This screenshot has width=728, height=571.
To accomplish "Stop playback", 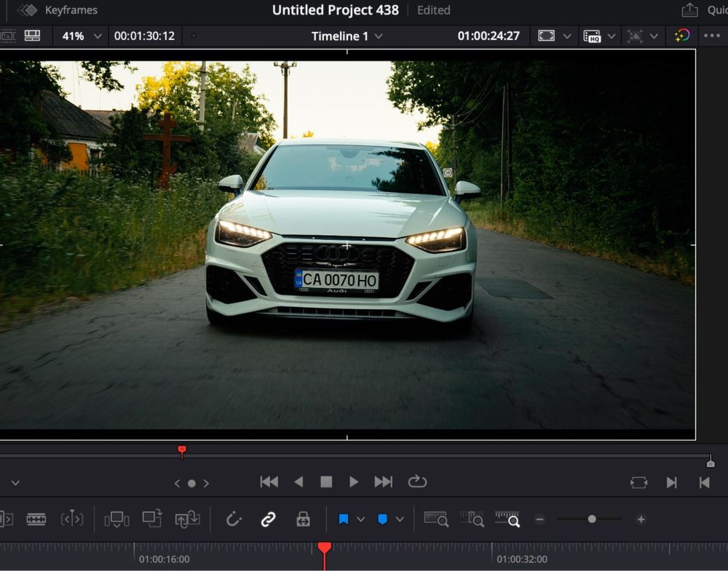I will pyautogui.click(x=326, y=482).
